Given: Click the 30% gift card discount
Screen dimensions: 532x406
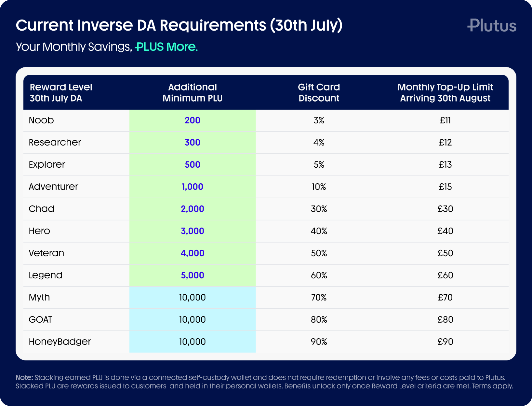Looking at the screenshot, I should (x=319, y=209).
